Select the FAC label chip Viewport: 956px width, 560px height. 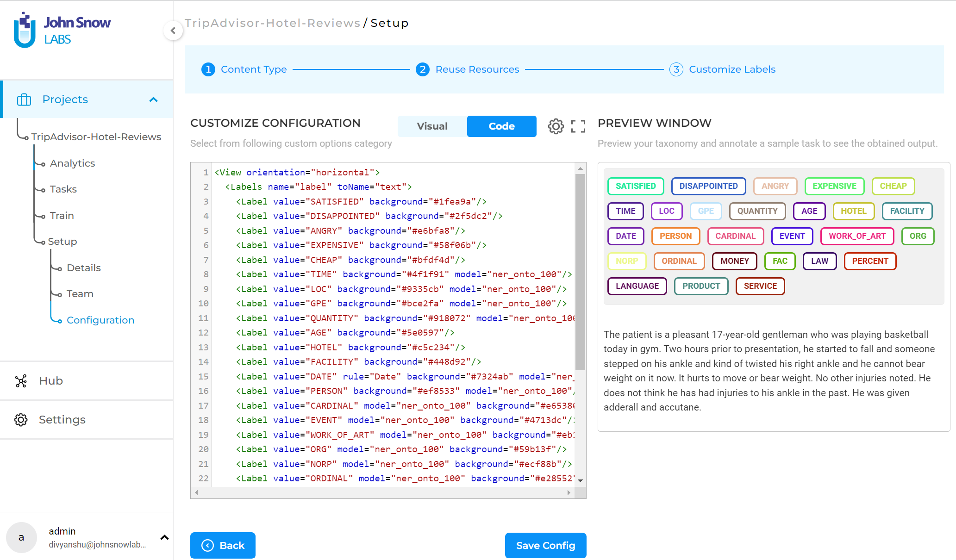780,261
